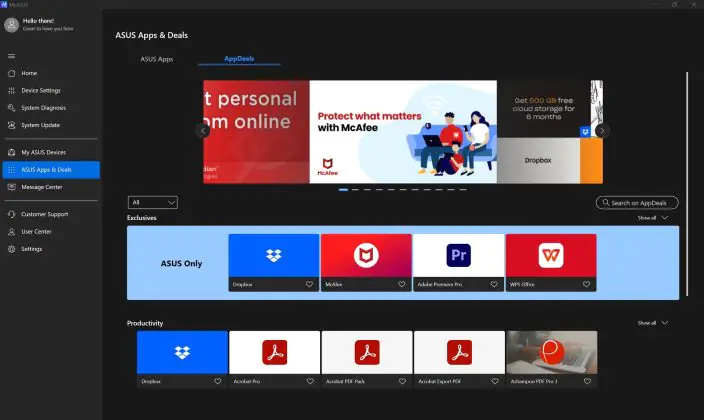Open the Acrobat PDF Pack tile
This screenshot has width=704, height=420.
pyautogui.click(x=367, y=359)
